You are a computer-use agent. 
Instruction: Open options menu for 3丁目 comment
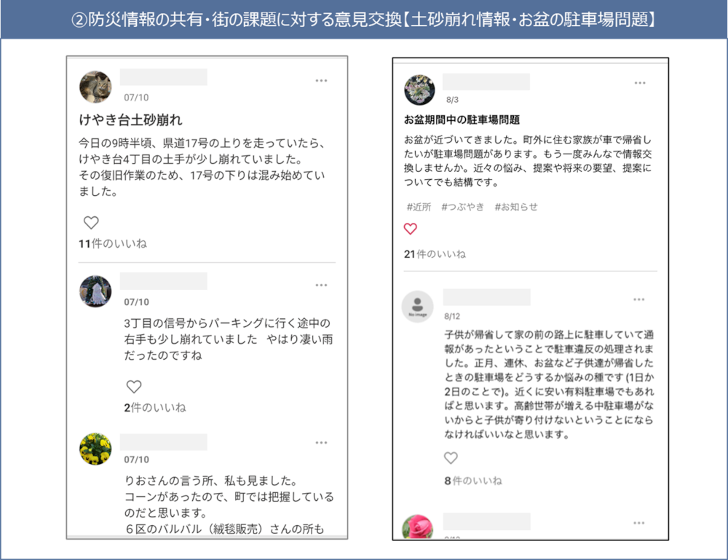click(321, 285)
